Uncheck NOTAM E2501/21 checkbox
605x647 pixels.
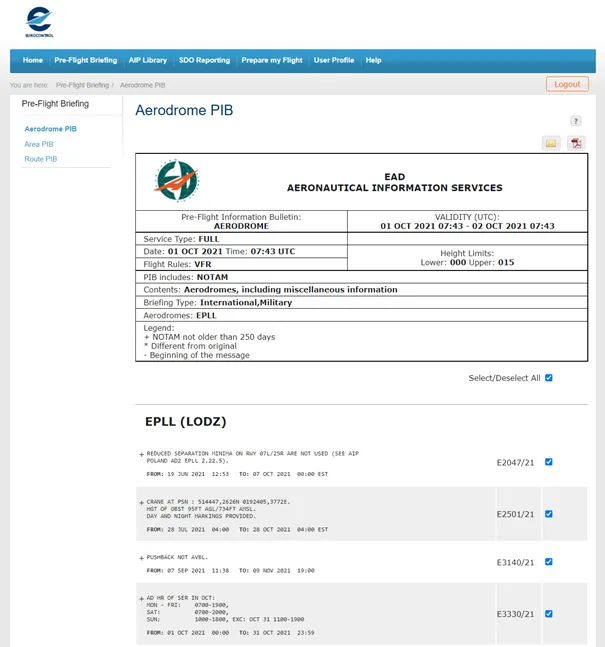pos(548,514)
